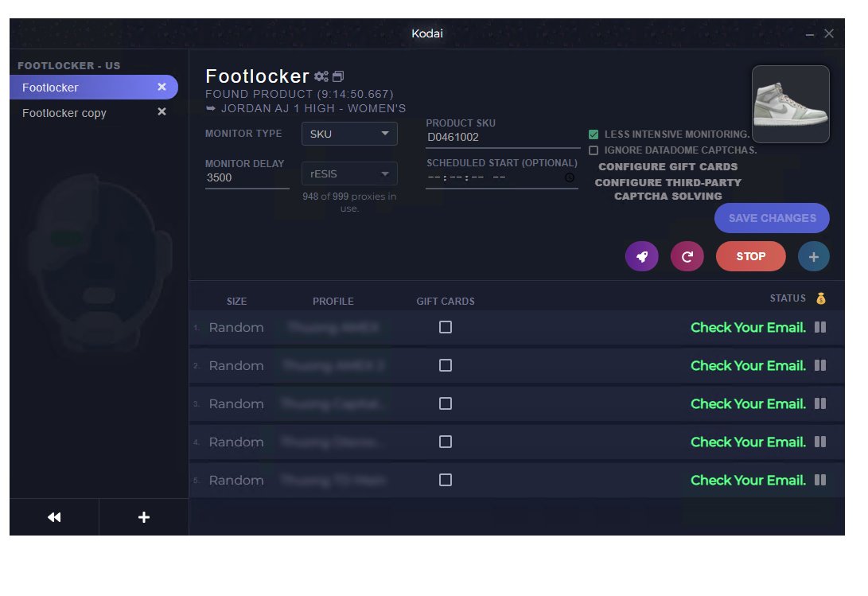The height and width of the screenshot is (596, 868).
Task: Pause task 4 using its pause icon
Action: pyautogui.click(x=820, y=442)
